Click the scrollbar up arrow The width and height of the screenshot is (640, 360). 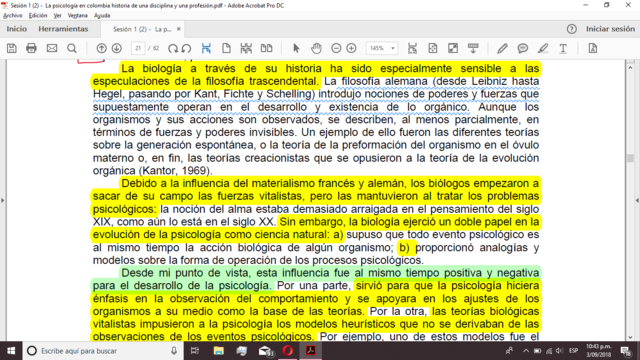coord(630,67)
